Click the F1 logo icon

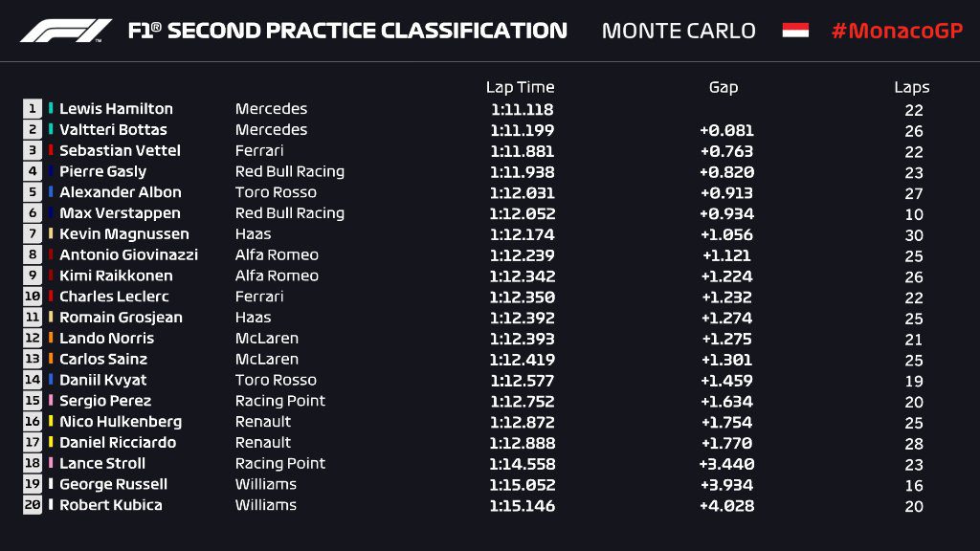click(66, 31)
